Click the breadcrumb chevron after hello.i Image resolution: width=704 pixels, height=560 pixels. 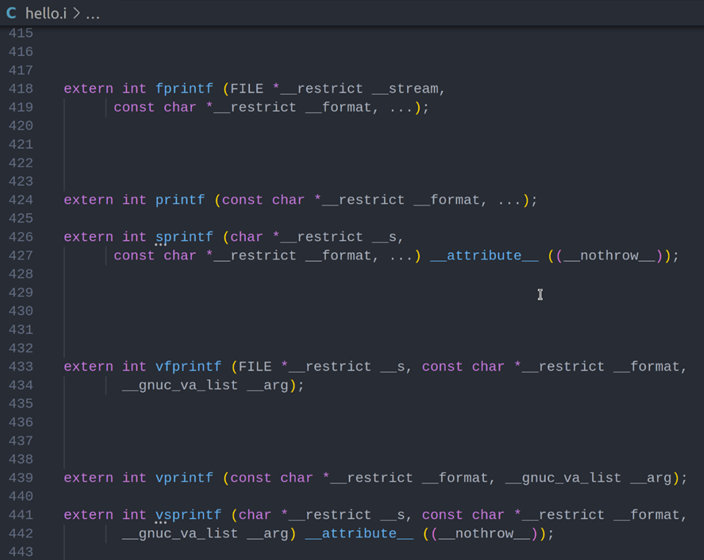(76, 13)
